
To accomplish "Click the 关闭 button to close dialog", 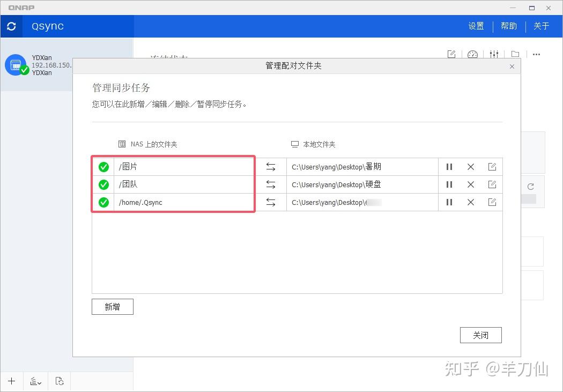I will 480,335.
